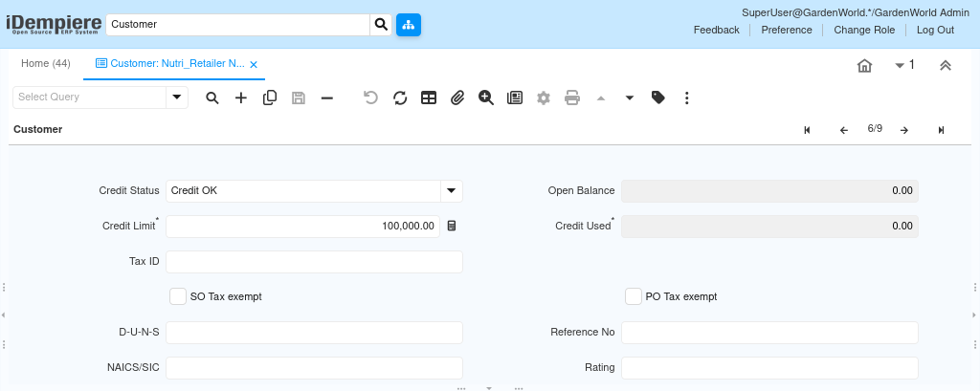Switch to the Home (44) tab
This screenshot has height=391, width=980.
(x=46, y=64)
